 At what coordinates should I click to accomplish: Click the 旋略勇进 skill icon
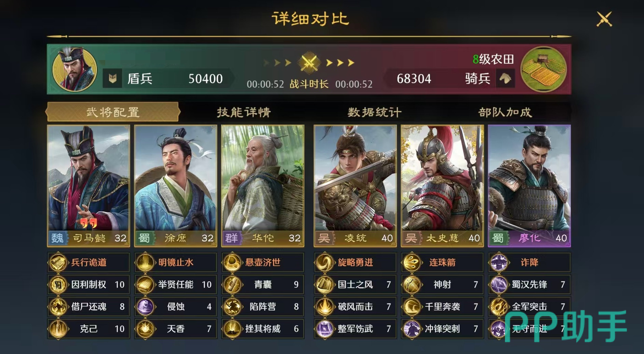[325, 263]
